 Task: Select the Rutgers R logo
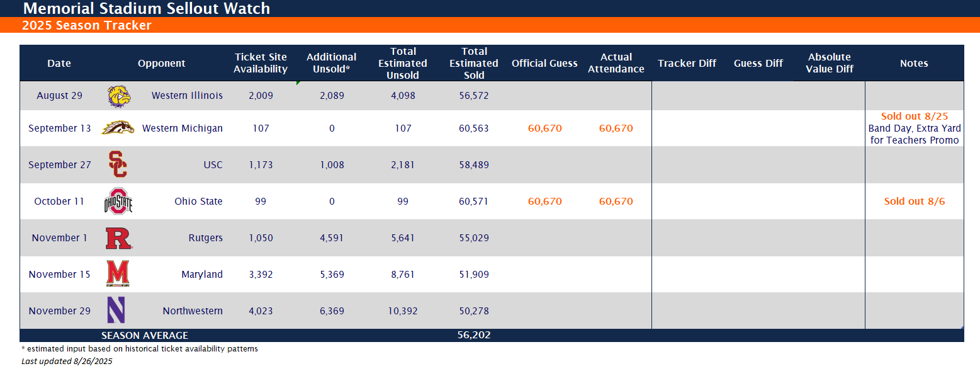[118, 238]
